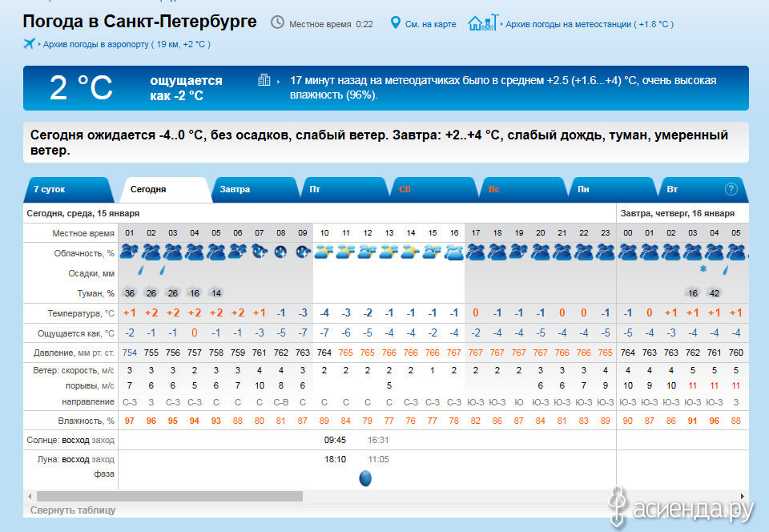Open Архив погоды в аэропорту link
Viewport: 769px width, 532px height.
click(x=127, y=44)
